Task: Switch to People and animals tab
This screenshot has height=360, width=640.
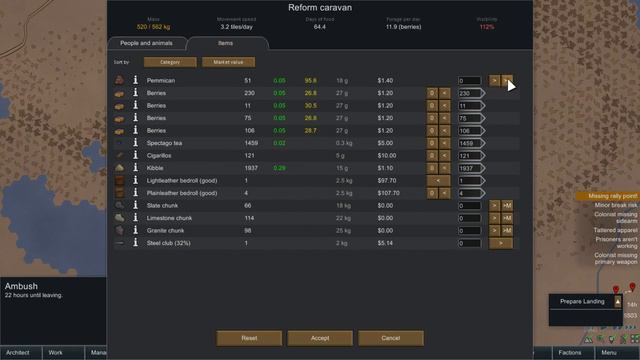Action: (146, 43)
